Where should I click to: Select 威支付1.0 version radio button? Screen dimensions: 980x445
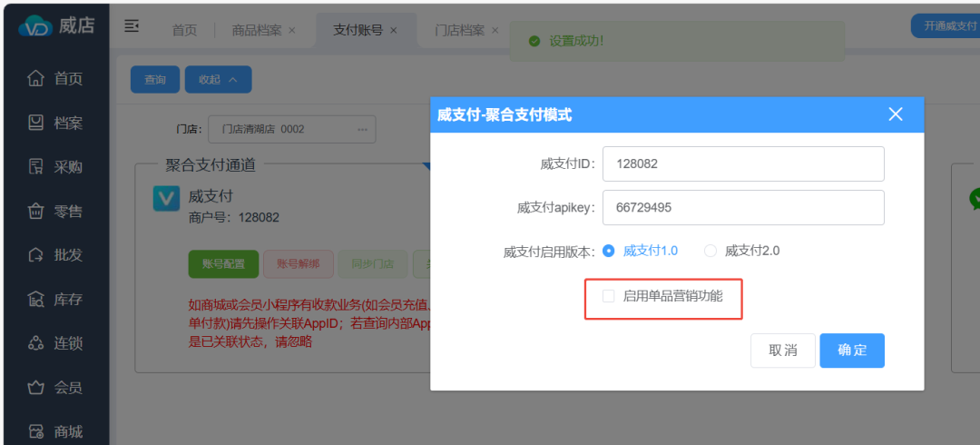click(608, 251)
